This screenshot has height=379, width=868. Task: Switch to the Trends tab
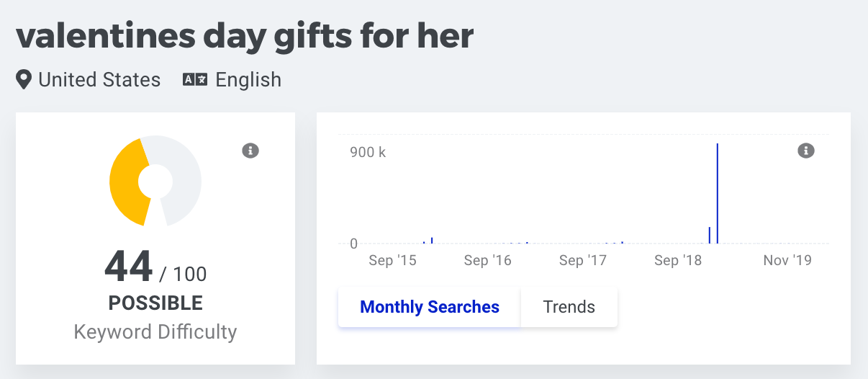tap(569, 307)
